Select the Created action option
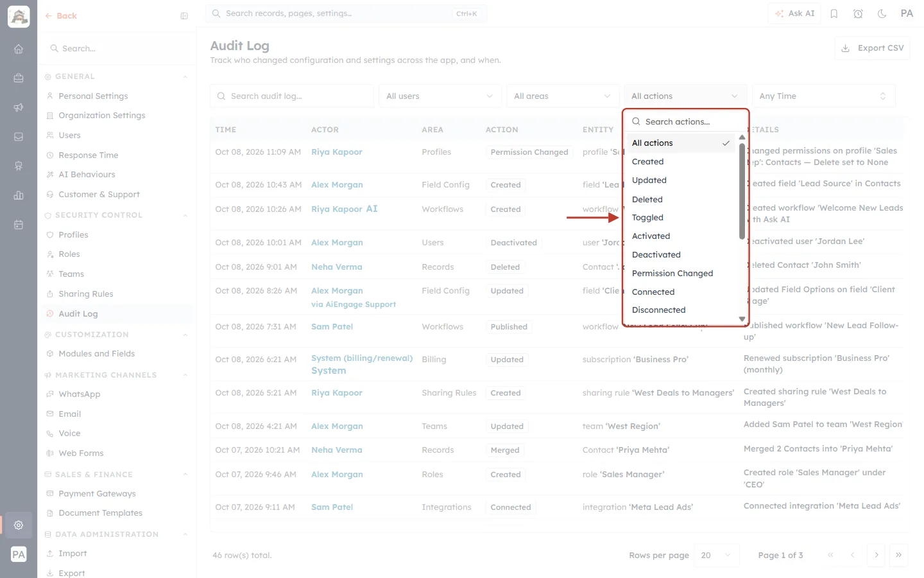The image size is (924, 578). [680, 162]
